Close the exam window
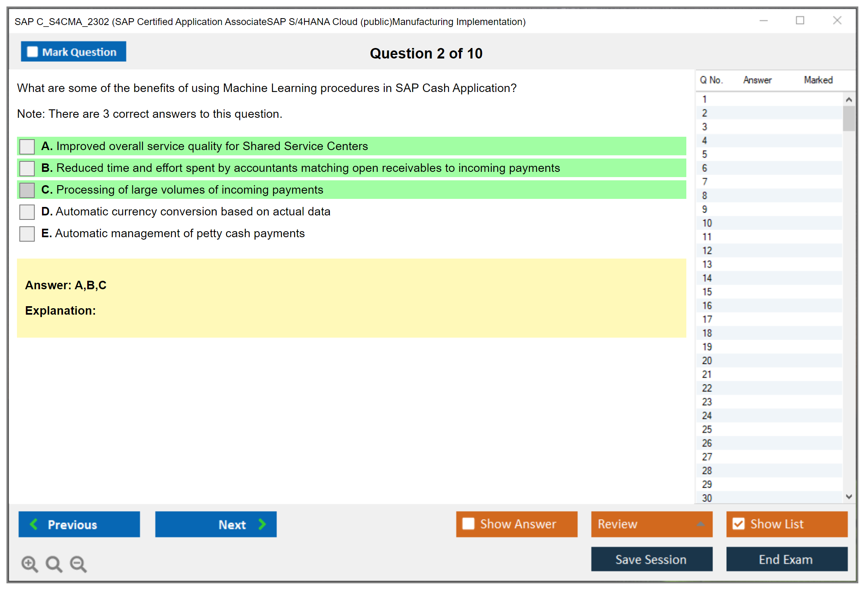Image resolution: width=868 pixels, height=593 pixels. coord(837,21)
